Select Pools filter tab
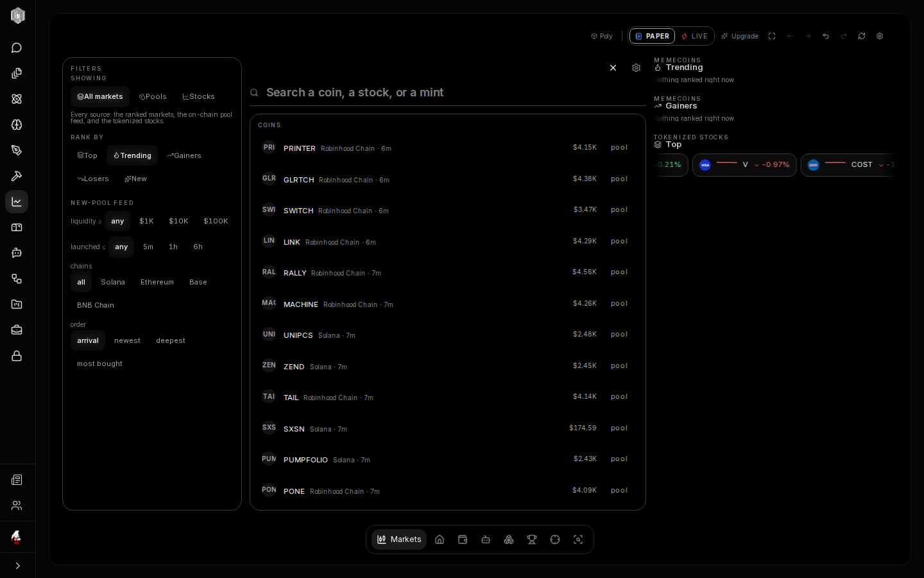This screenshot has height=578, width=924. click(153, 96)
